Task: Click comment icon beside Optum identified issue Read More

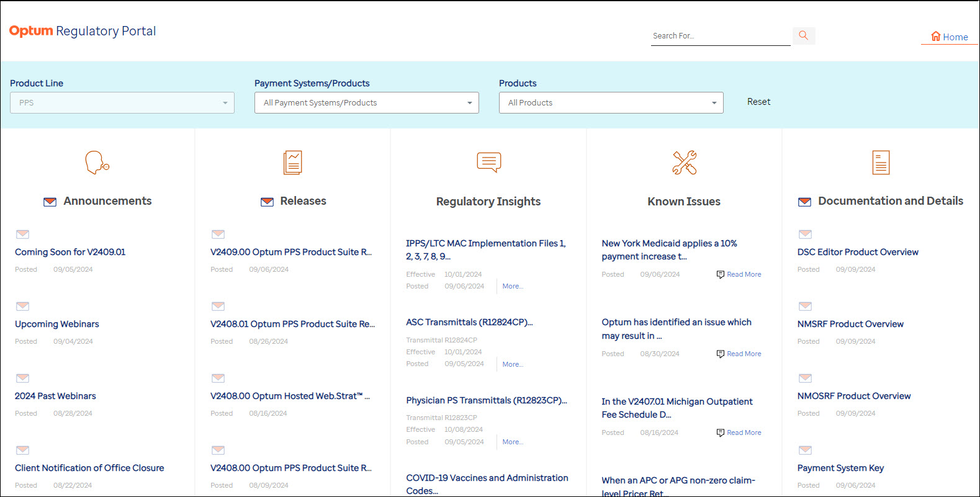Action: click(x=721, y=354)
